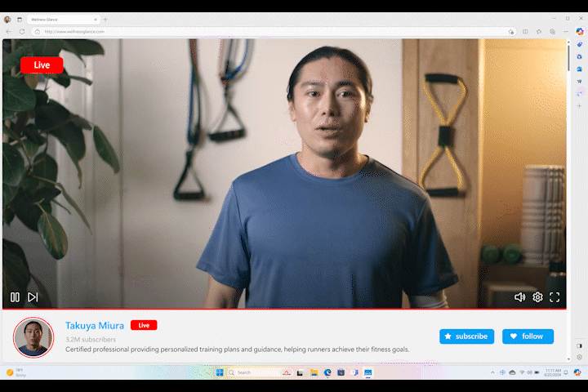Open Takuya Miura profile name link

[x=95, y=325]
